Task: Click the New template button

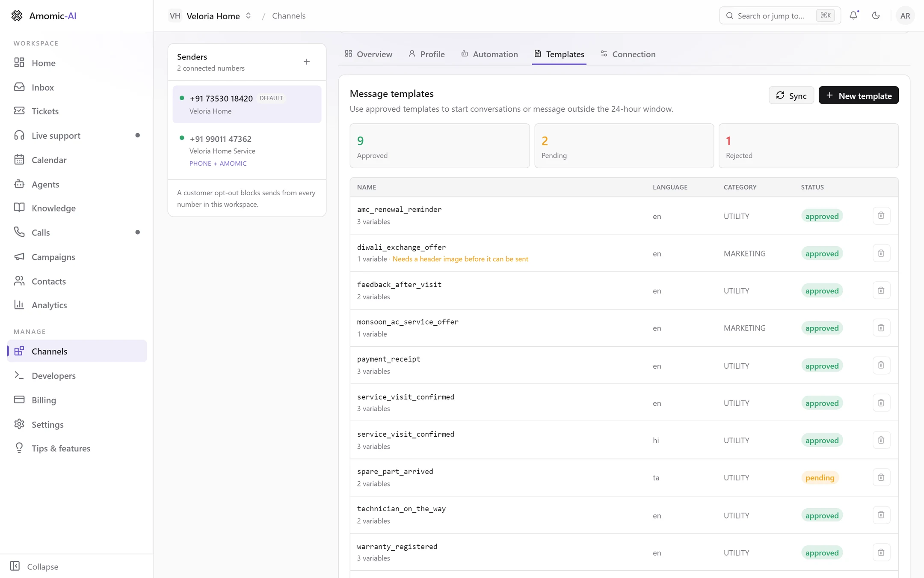Action: [859, 95]
